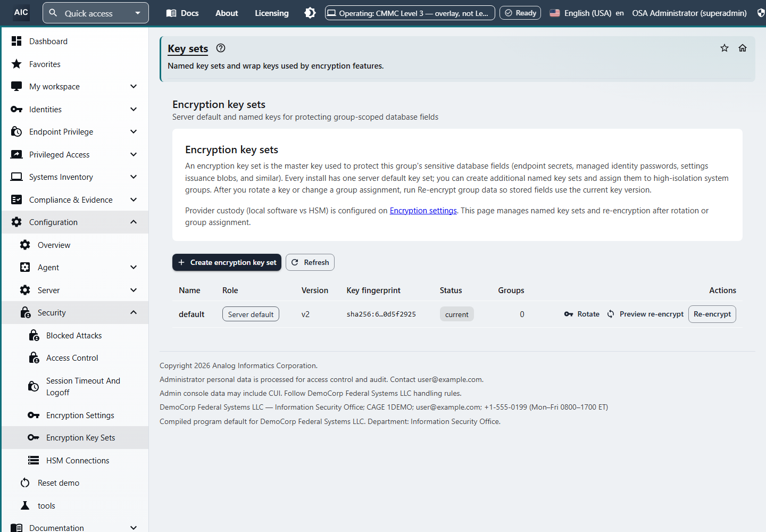Click the Re-encrypt button

click(712, 314)
